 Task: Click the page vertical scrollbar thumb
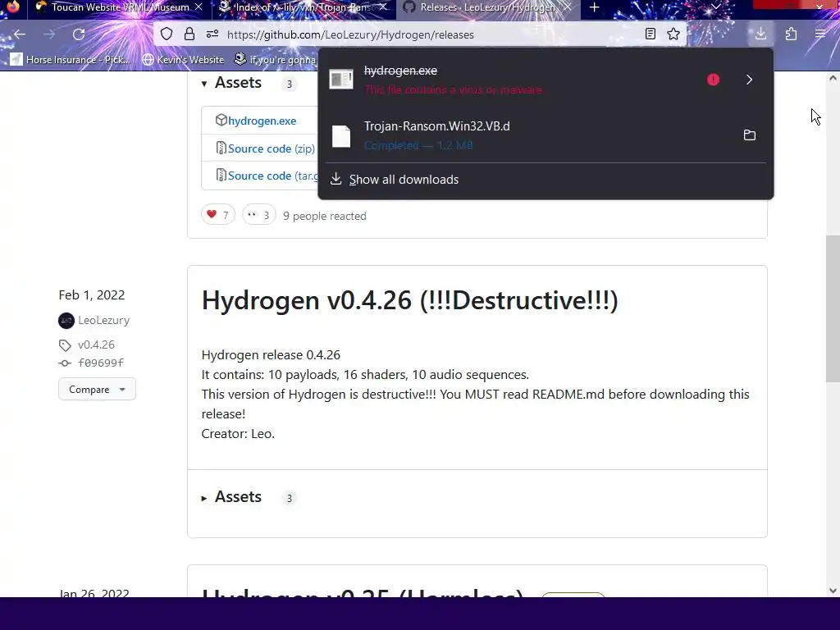(x=833, y=308)
